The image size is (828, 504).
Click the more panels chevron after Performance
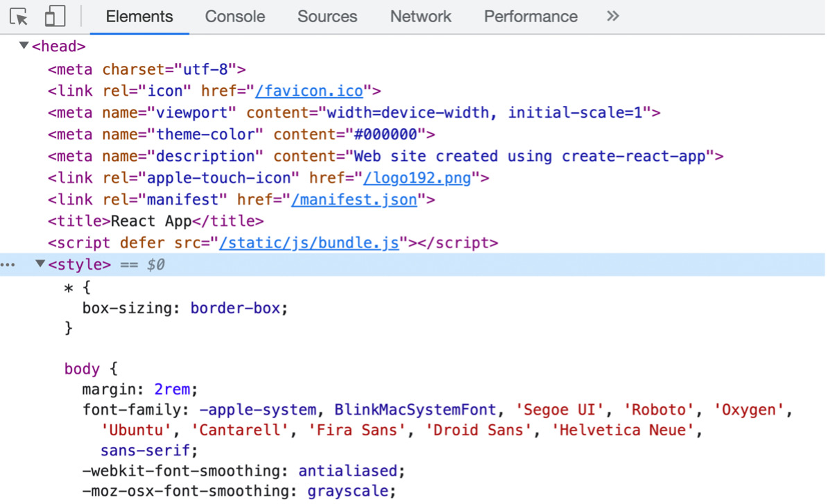pos(612,16)
